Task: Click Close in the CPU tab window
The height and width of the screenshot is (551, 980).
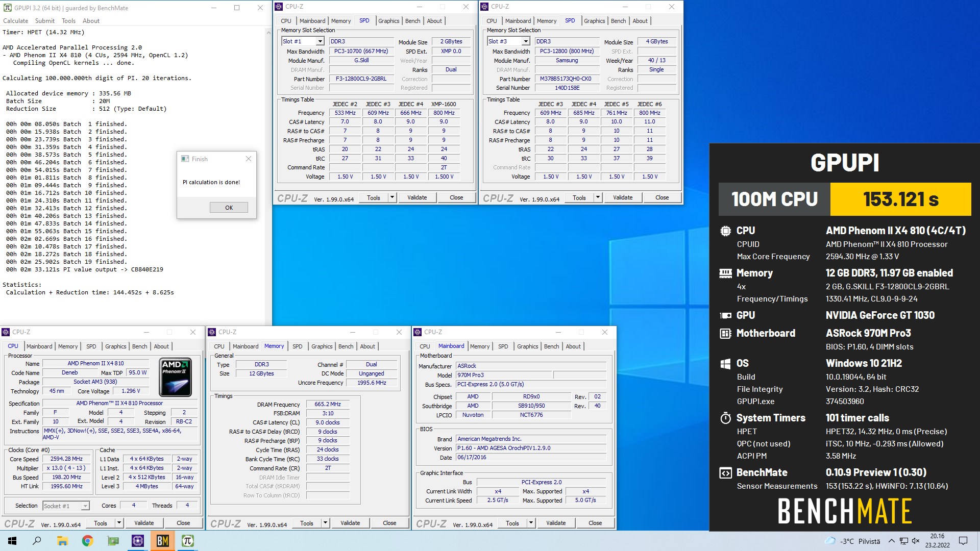Action: coord(183,523)
